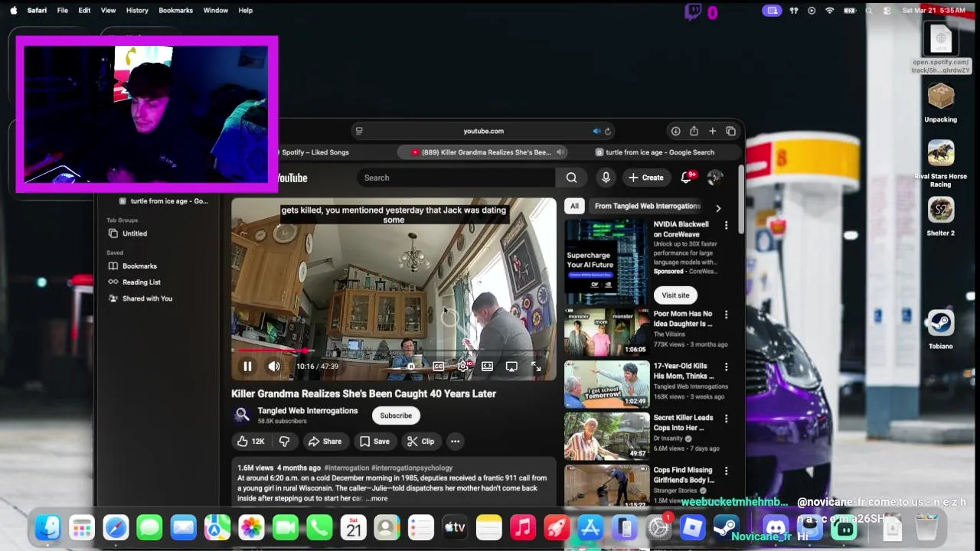Open Steam from the Dock
Screen dimensions: 980x551
726,527
